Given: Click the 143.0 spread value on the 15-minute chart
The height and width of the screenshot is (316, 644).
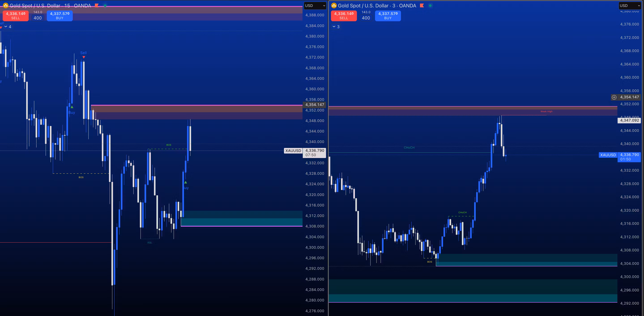Looking at the screenshot, I should pos(38,12).
